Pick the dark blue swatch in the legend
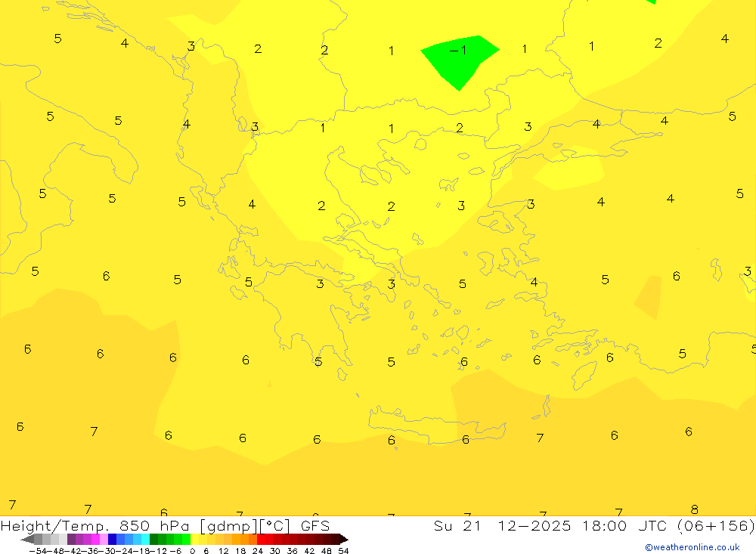This screenshot has width=756, height=554. [112, 539]
